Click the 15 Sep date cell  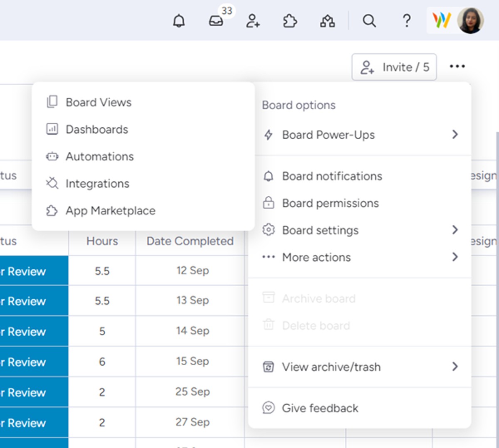pos(190,361)
